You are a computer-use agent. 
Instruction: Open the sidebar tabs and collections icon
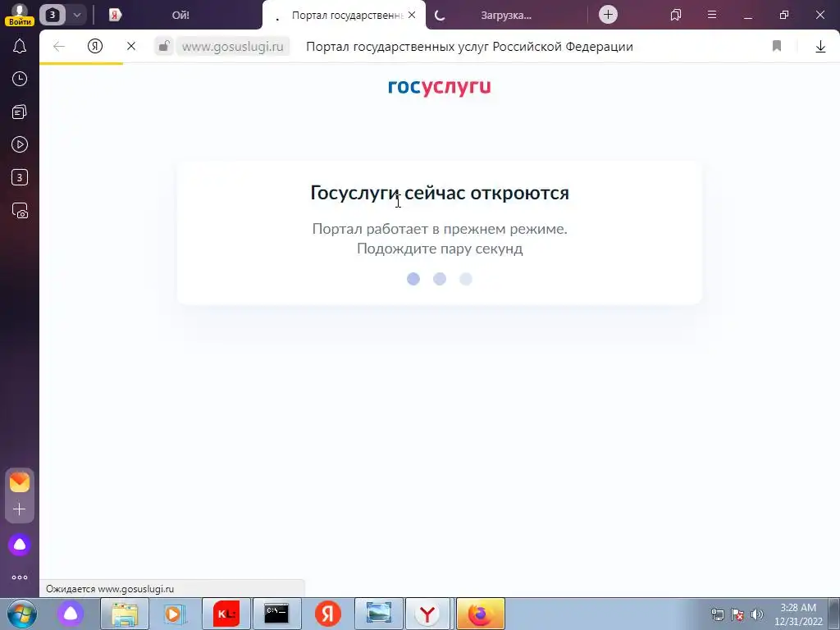tap(20, 112)
